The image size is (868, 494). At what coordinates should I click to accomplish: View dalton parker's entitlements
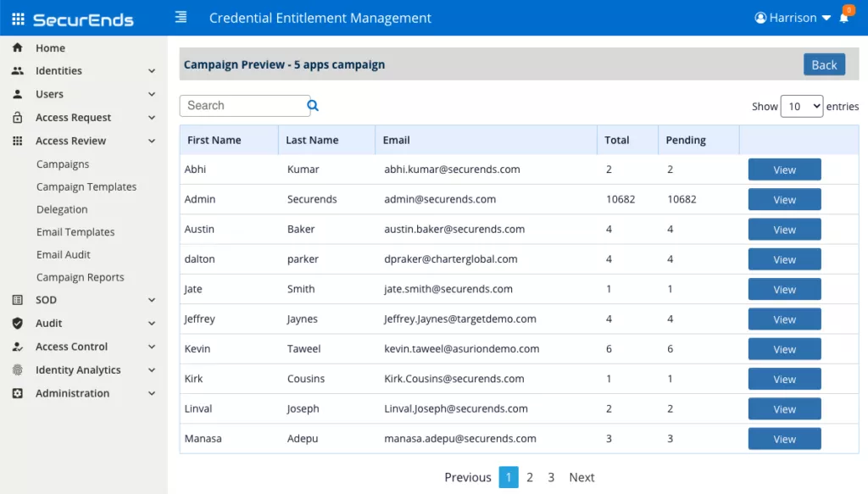784,259
